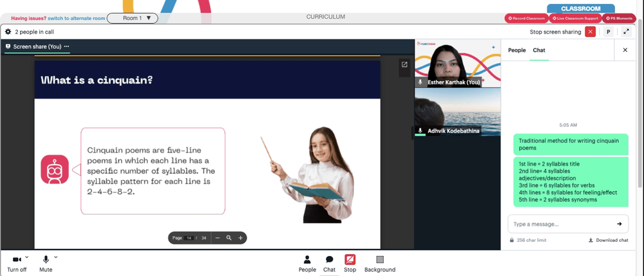Open People panel from bottom toolbar
This screenshot has width=644, height=276.
point(307,264)
